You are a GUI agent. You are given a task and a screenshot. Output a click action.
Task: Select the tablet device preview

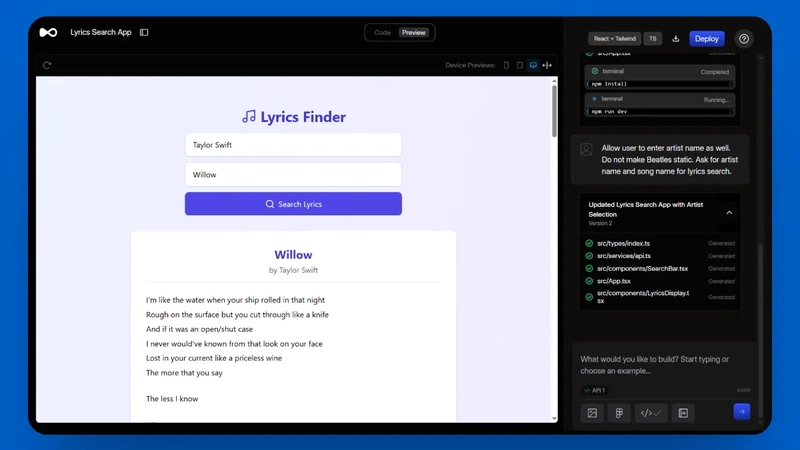pos(519,65)
